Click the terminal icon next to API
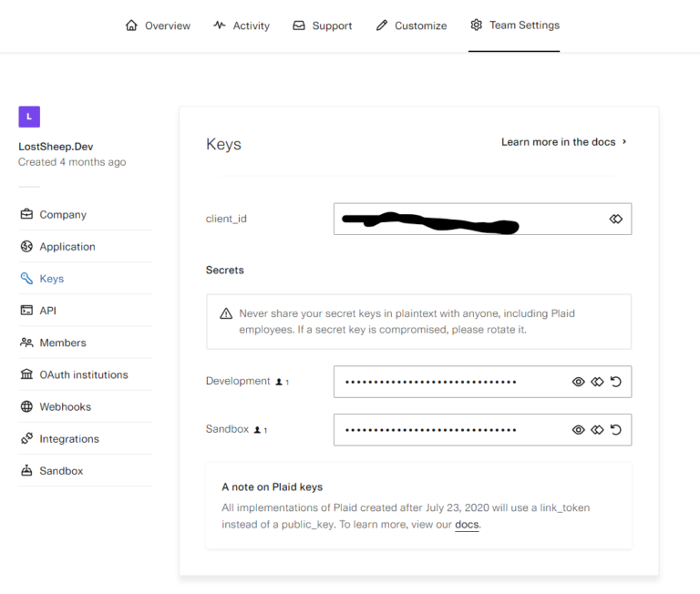Screen dimensions: 700x594 (x=26, y=310)
